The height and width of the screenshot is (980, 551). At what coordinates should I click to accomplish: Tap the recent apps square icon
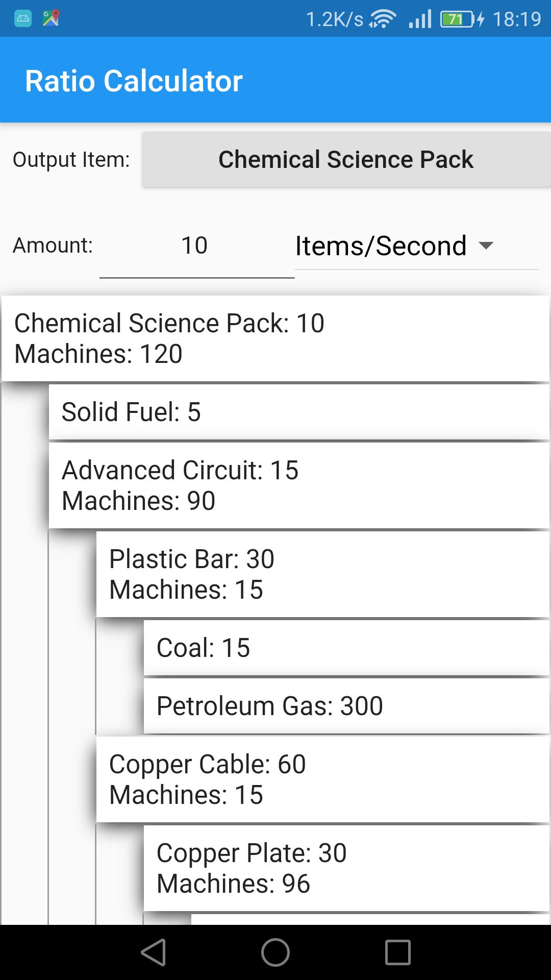398,952
